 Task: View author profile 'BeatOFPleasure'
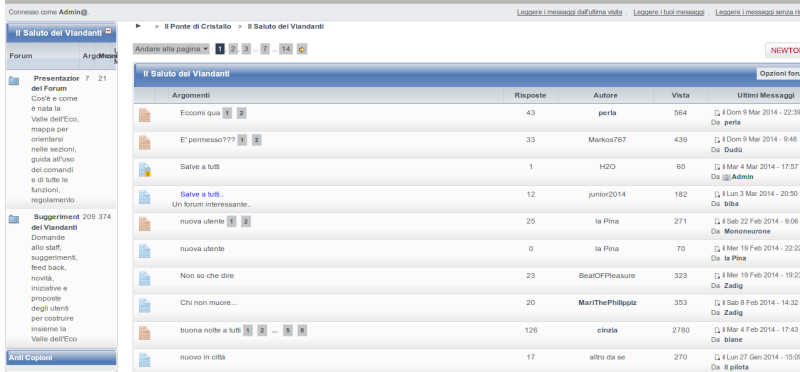click(607, 276)
